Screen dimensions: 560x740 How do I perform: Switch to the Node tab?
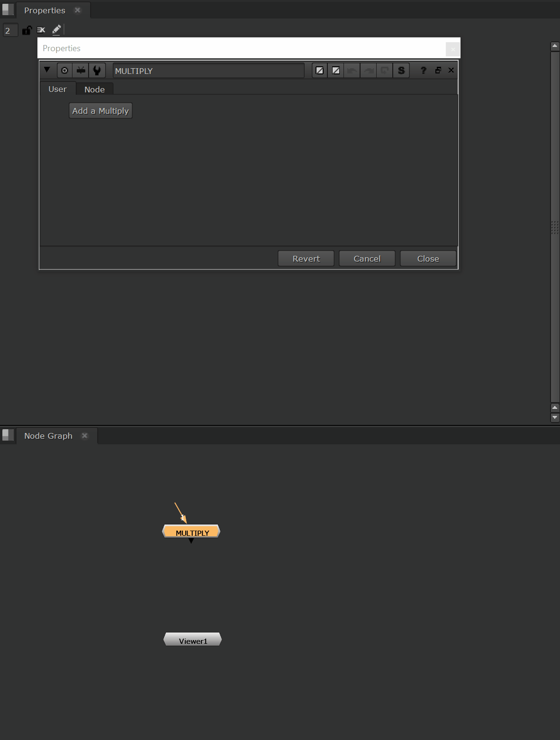[94, 90]
